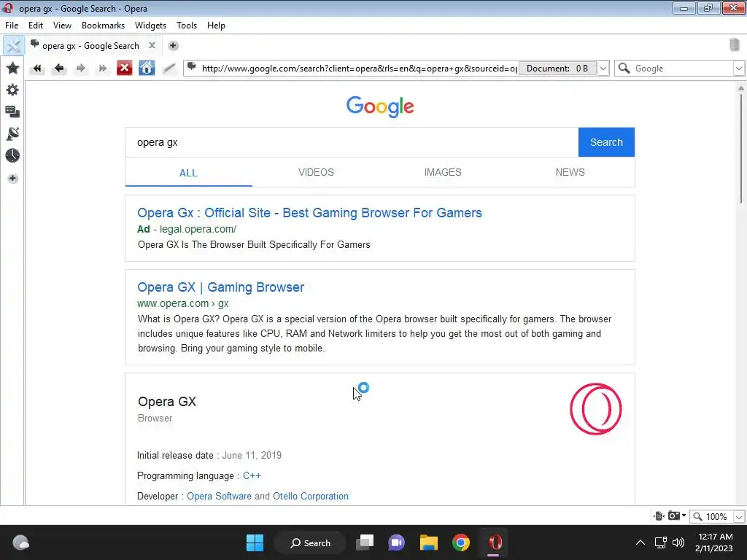This screenshot has width=747, height=560.
Task: Click the Document 0 B progress indicator
Action: click(x=557, y=68)
